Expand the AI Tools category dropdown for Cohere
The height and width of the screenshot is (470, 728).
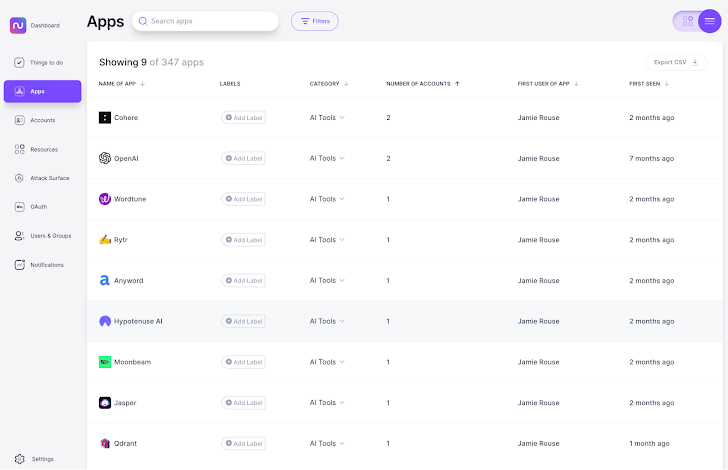[327, 118]
